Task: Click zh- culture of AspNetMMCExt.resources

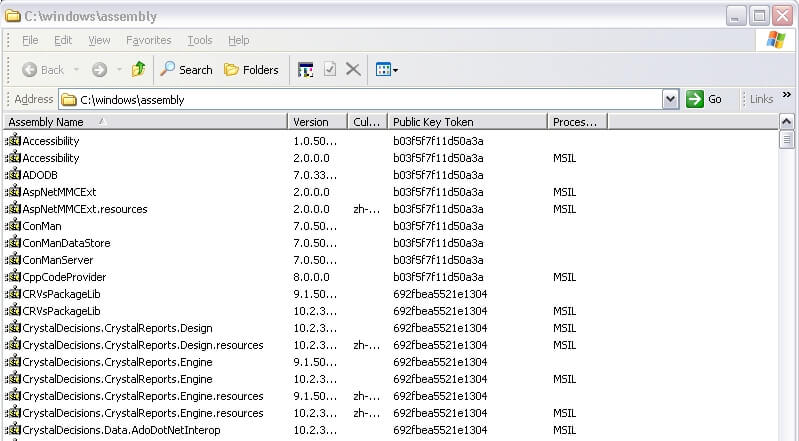Action: point(366,209)
